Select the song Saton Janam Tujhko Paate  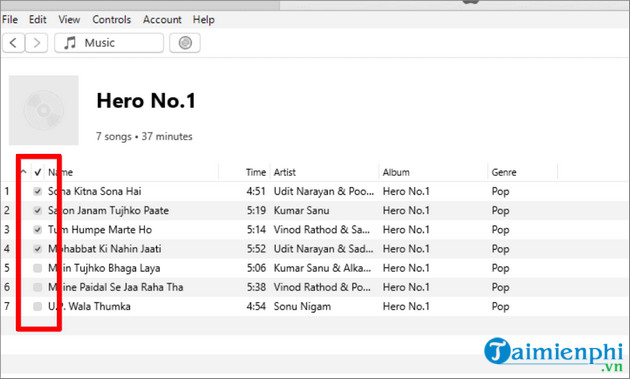click(108, 211)
